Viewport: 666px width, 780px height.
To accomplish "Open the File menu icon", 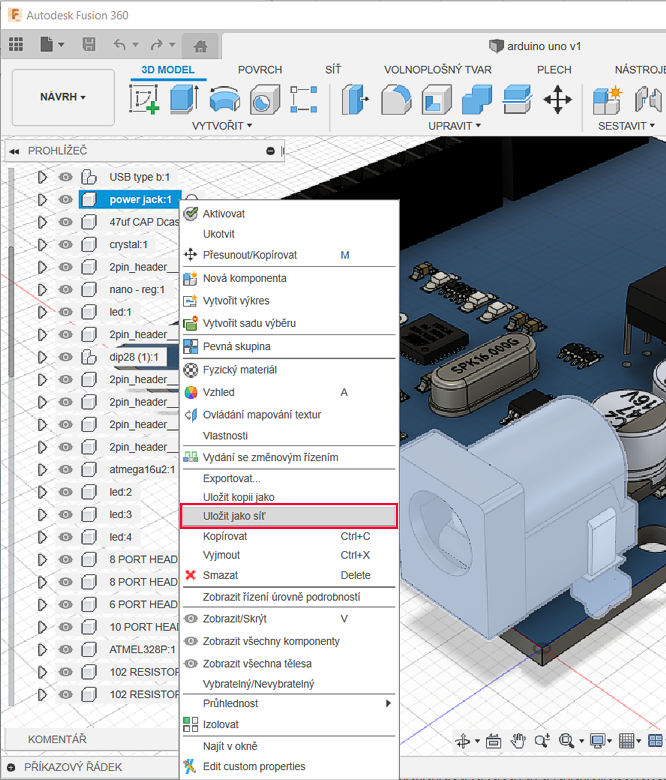I will click(x=47, y=45).
